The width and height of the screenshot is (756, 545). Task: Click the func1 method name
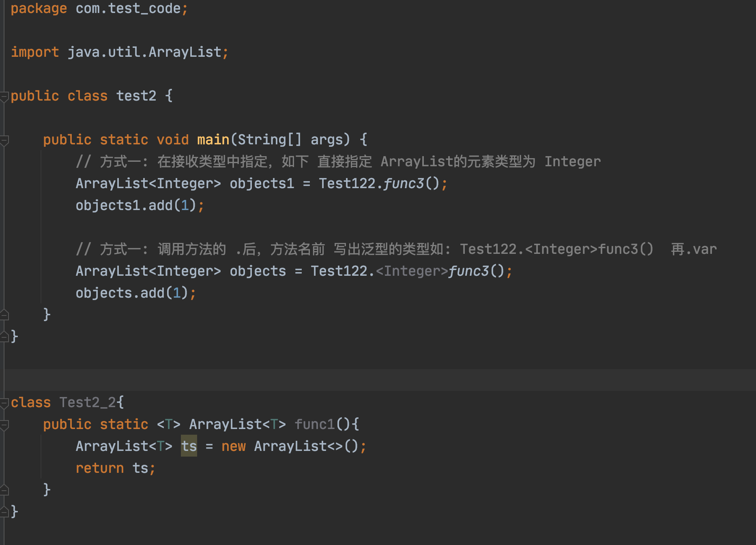(315, 424)
